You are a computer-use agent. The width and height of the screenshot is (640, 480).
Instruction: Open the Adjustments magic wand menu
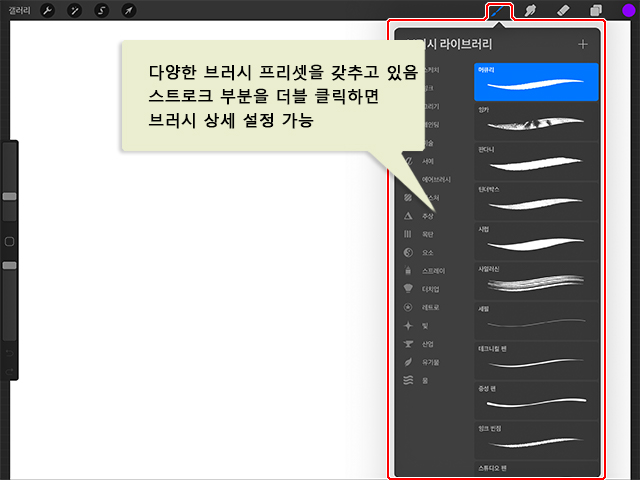pyautogui.click(x=75, y=10)
